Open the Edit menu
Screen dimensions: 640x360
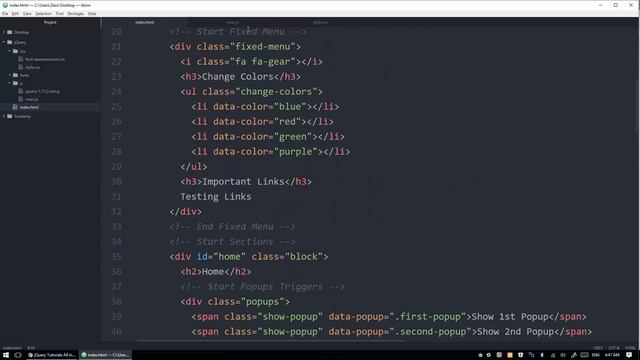tap(15, 13)
